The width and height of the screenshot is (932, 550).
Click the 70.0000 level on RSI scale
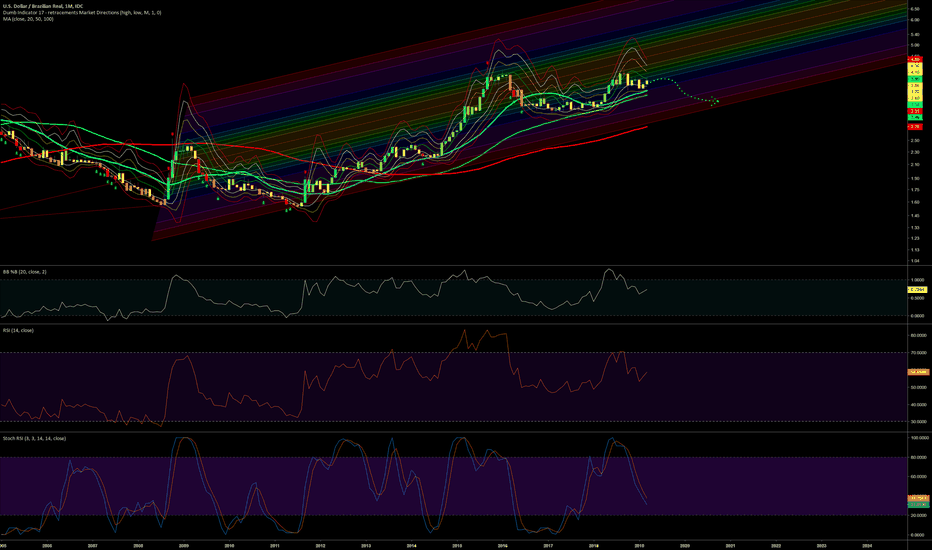coord(918,353)
